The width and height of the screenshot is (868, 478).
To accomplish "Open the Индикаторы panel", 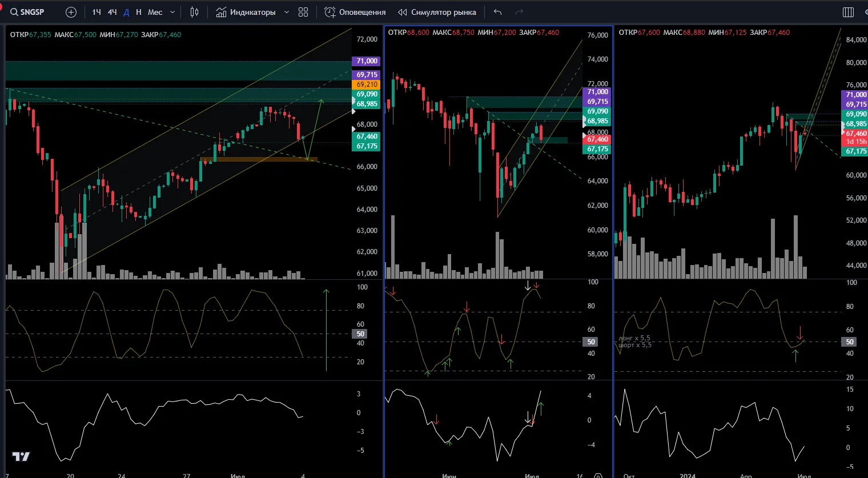I will (x=246, y=12).
